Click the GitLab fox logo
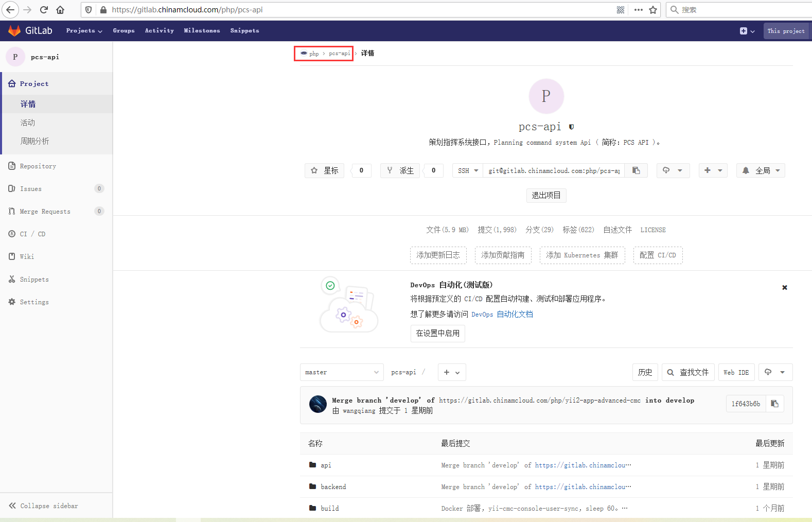The width and height of the screenshot is (812, 522). (14, 31)
